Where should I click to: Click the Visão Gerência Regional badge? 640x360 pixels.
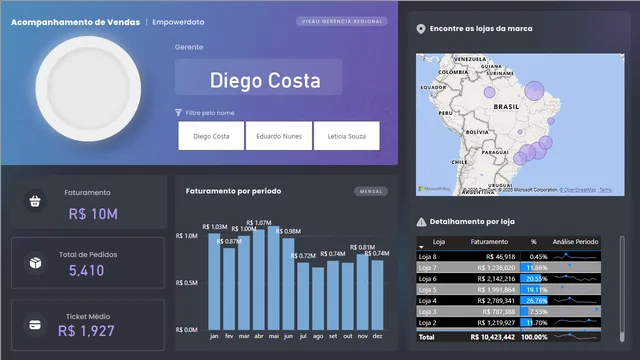click(342, 21)
